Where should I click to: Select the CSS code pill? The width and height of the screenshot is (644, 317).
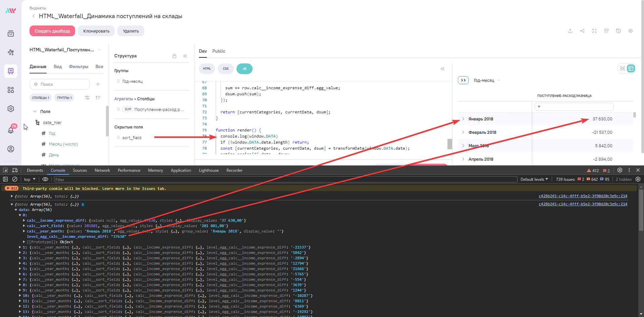tap(226, 69)
